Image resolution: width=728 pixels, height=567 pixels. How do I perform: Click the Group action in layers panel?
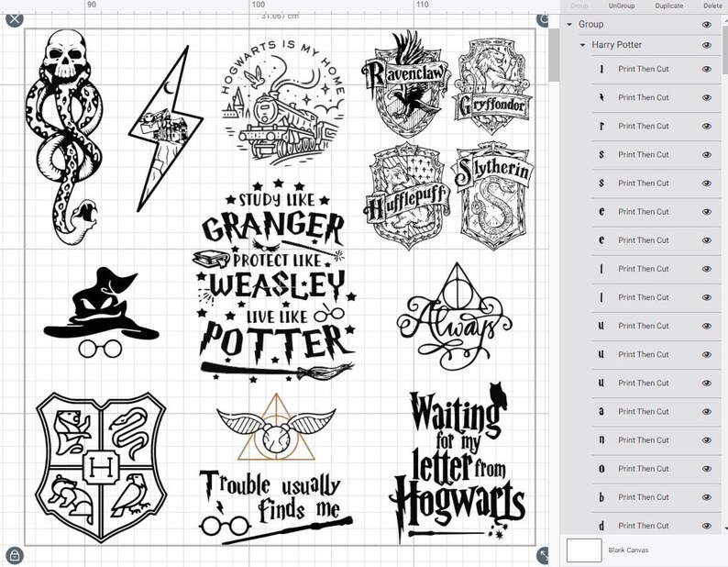click(x=579, y=6)
